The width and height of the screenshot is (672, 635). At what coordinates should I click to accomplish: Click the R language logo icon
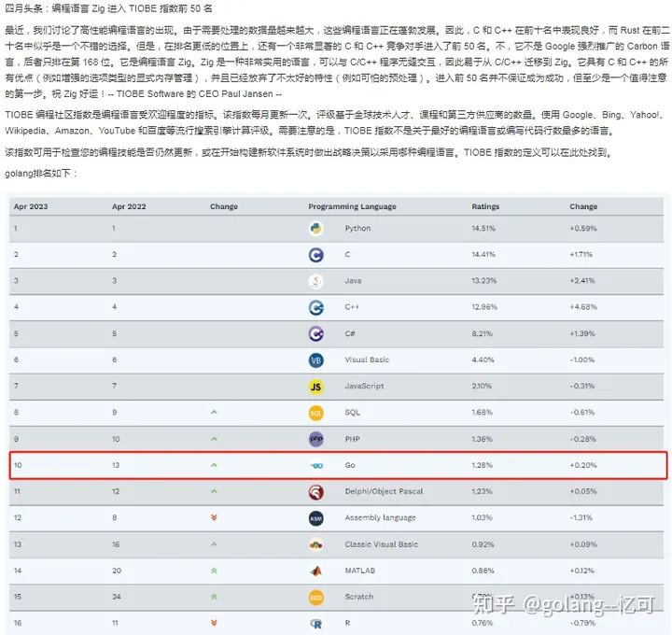[315, 624]
